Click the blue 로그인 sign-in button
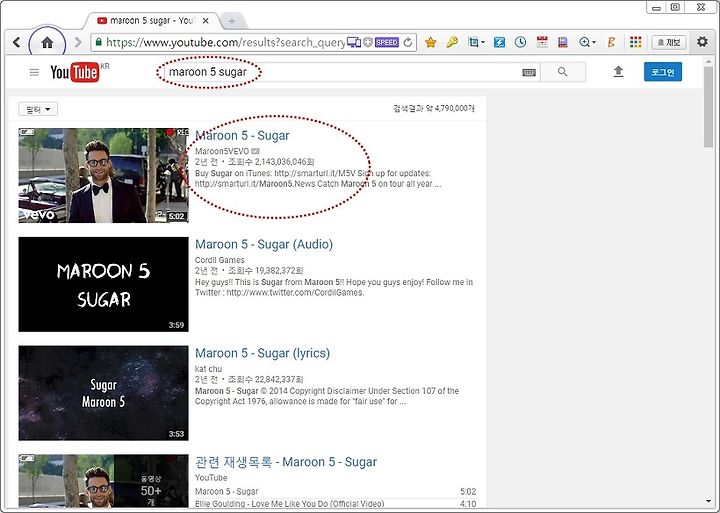This screenshot has height=513, width=720. point(663,72)
